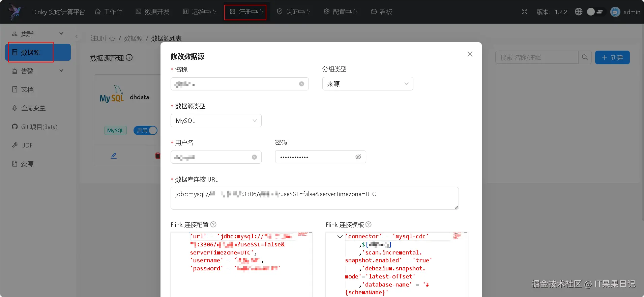Image resolution: width=644 pixels, height=297 pixels.
Task: Select the 注册中心 registration center tab
Action: [246, 12]
